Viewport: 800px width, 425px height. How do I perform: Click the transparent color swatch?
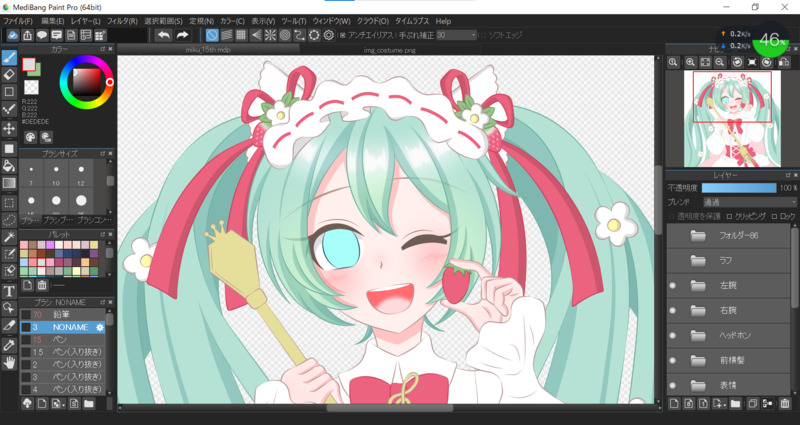pos(31,87)
